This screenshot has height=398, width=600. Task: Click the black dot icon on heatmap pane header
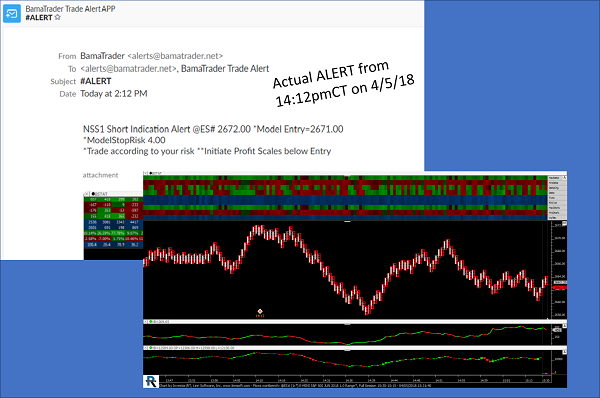coord(151,173)
